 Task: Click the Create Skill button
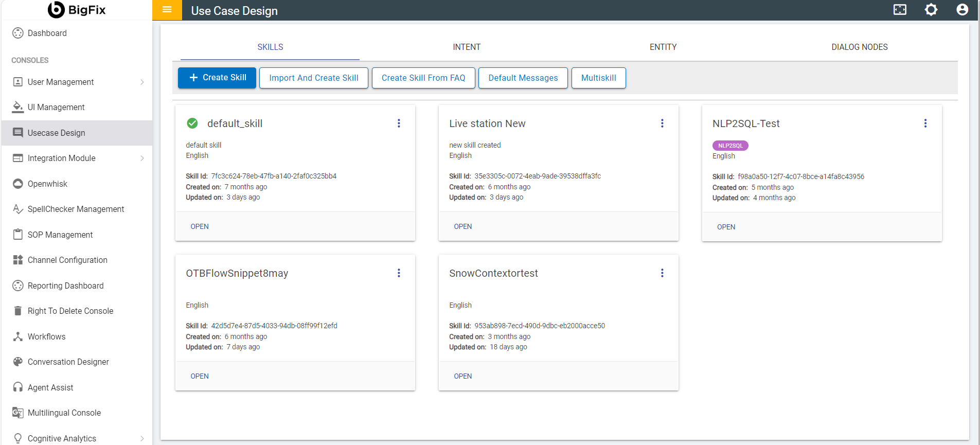(217, 78)
